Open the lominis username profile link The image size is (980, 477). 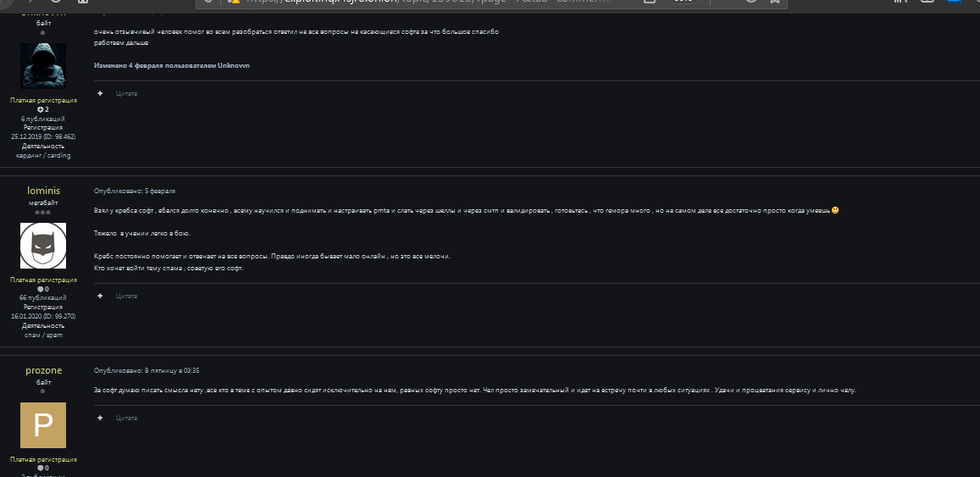coord(43,191)
